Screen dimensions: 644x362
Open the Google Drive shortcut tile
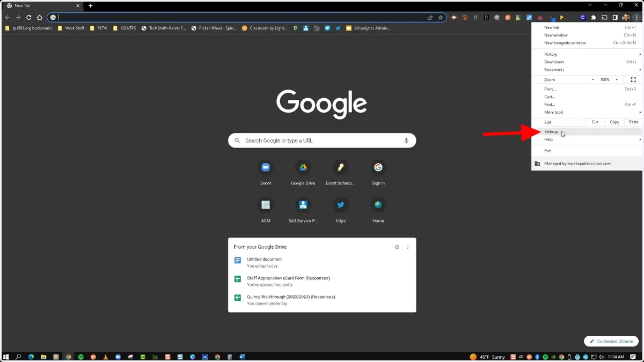click(x=303, y=173)
